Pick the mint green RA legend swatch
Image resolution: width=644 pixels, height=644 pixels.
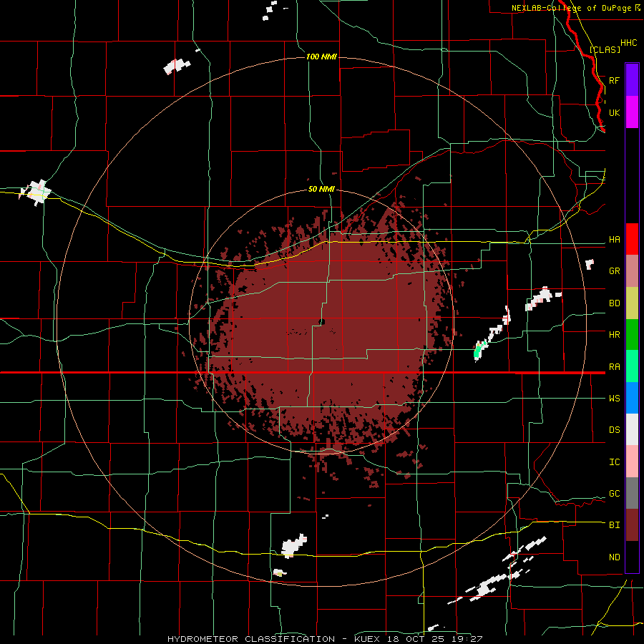[632, 366]
